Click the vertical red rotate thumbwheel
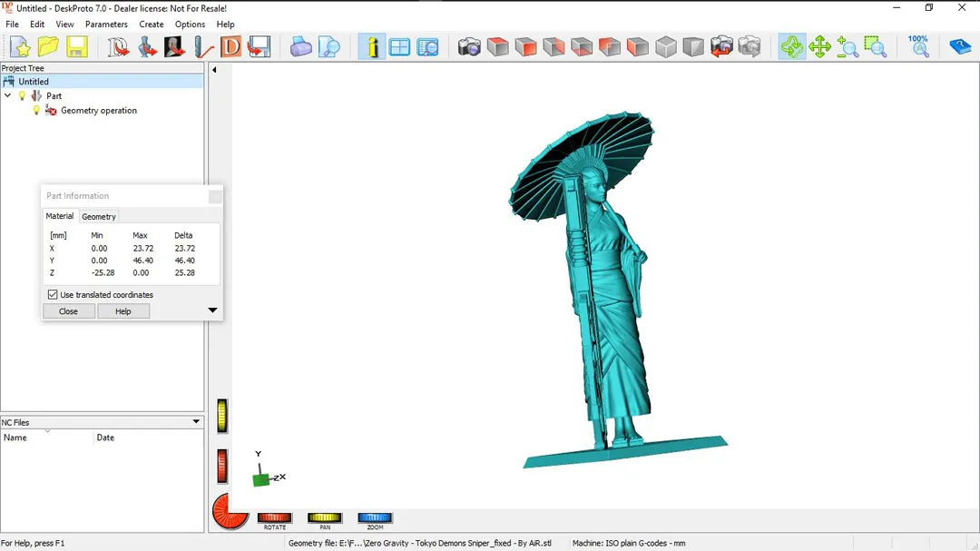 (x=222, y=466)
